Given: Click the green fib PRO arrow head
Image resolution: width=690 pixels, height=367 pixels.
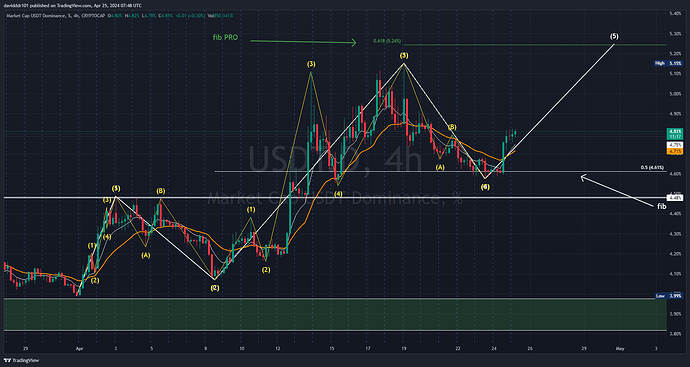Looking at the screenshot, I should pos(353,42).
